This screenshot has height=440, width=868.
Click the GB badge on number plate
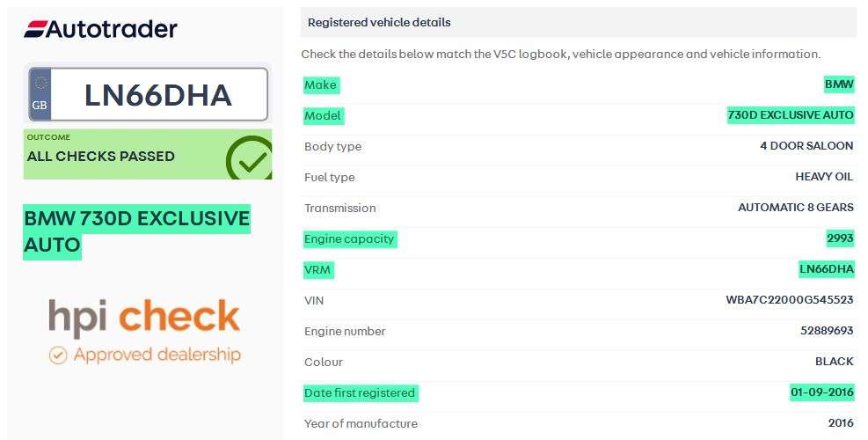[40, 94]
